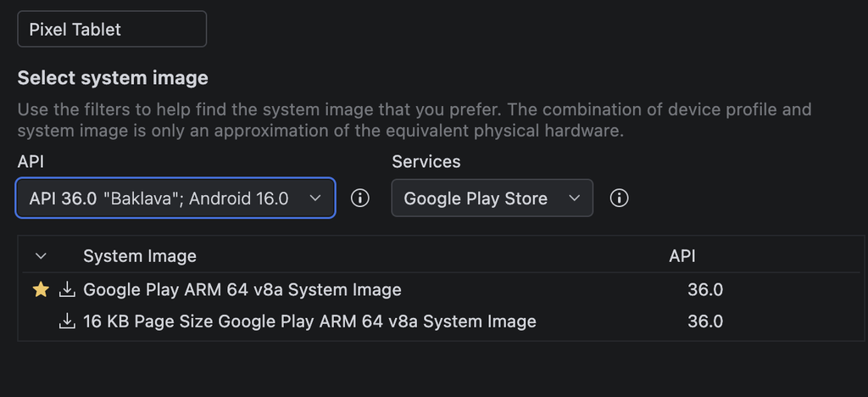Open the info icon beside Services dropdown

(x=619, y=198)
